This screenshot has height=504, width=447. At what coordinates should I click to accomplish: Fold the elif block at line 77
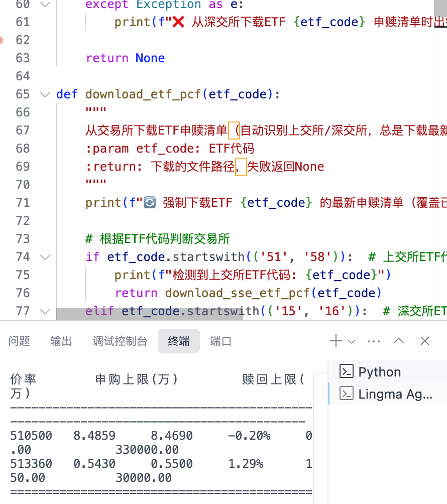click(x=45, y=311)
